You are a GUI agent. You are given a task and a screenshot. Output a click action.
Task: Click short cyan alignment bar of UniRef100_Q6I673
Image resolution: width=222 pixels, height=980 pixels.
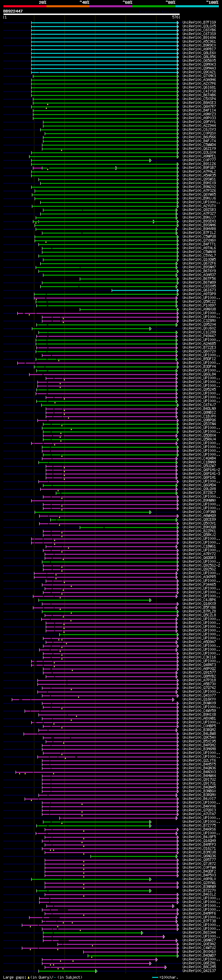pos(145,290)
